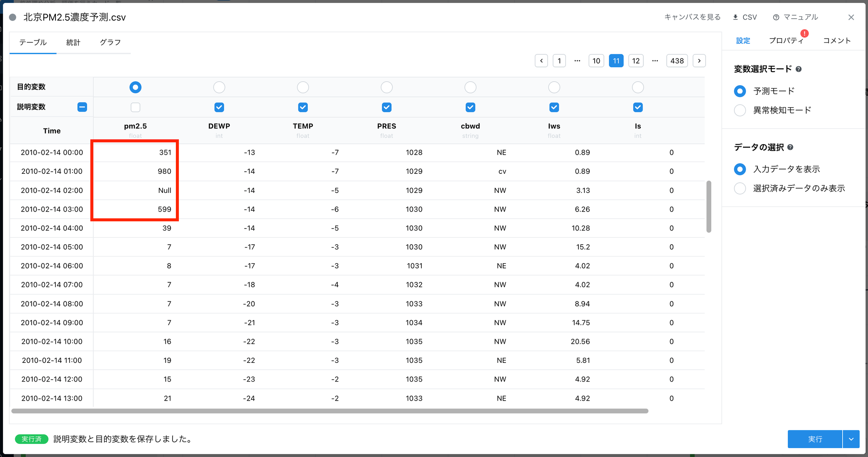Click PRES value 1031
This screenshot has width=868, height=457.
tap(415, 266)
